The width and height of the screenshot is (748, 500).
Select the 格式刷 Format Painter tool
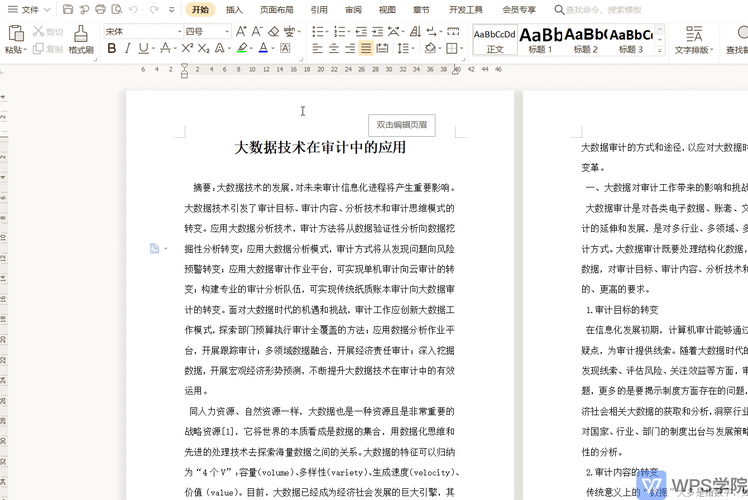point(81,40)
